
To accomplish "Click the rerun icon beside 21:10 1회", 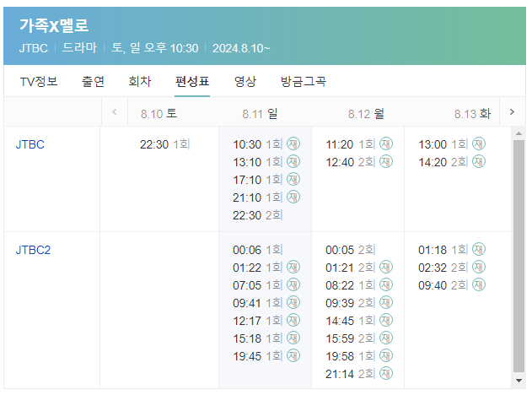I will (293, 197).
